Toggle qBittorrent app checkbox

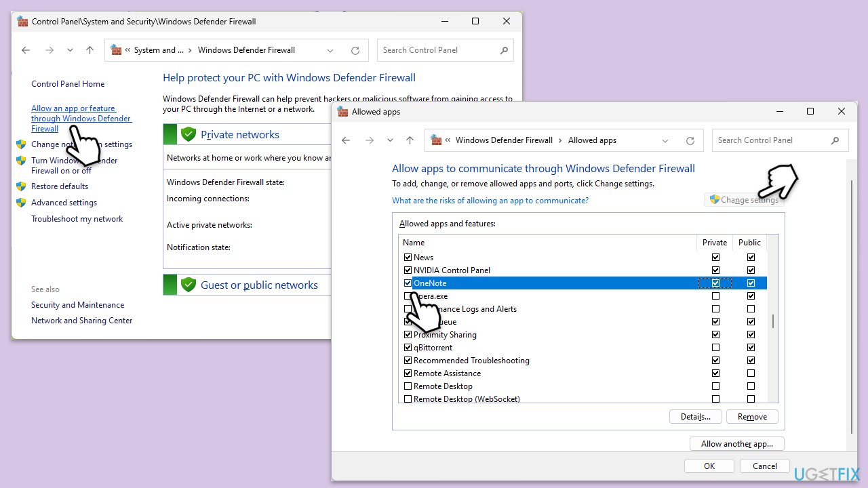(408, 348)
